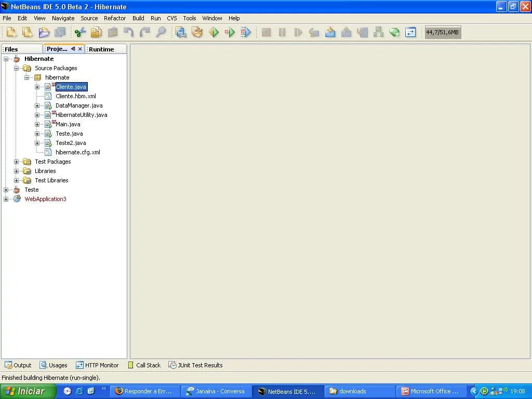The image size is (532, 399).
Task: Select the Teste.java file
Action: click(69, 134)
